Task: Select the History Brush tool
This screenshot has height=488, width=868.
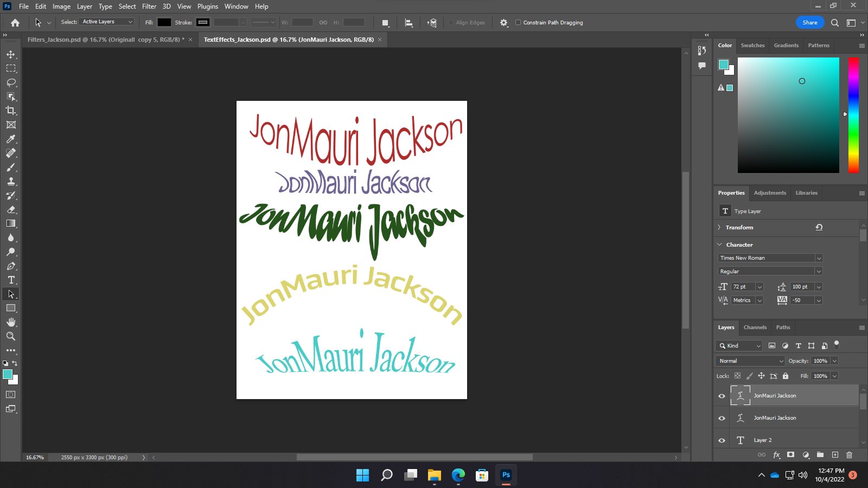Action: [x=11, y=195]
